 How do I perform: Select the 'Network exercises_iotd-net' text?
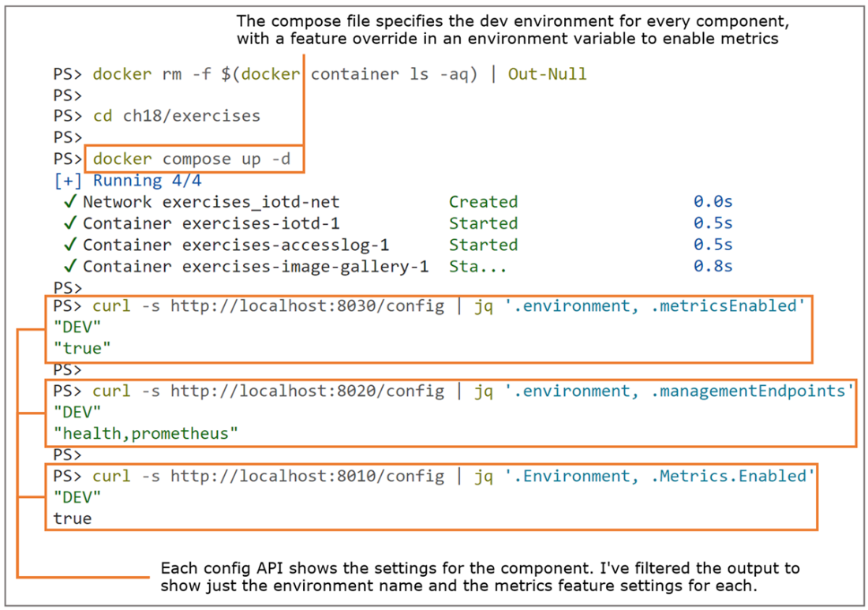(211, 202)
